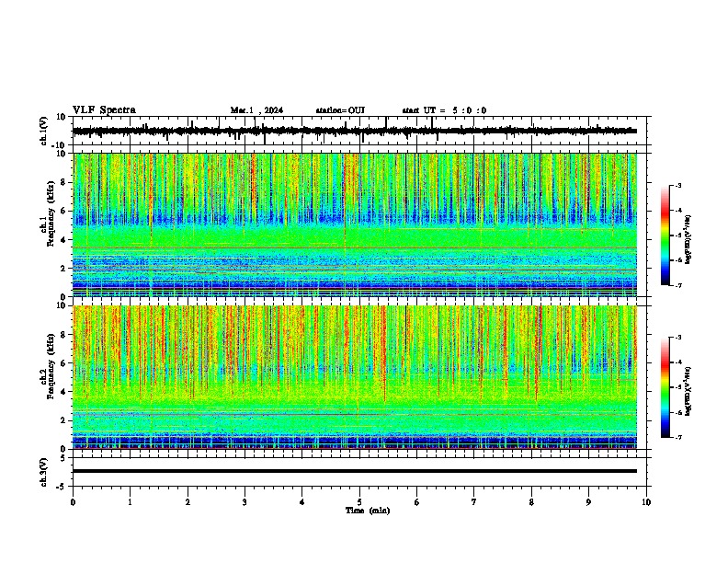Click the '2' tick on ch.1 frequency axis

[x=64, y=269]
